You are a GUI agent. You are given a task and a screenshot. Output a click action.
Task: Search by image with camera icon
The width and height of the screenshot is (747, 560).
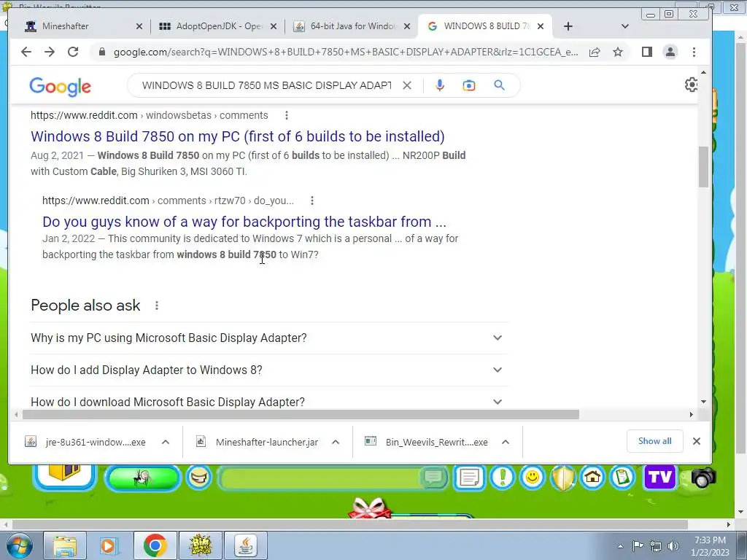click(x=469, y=85)
